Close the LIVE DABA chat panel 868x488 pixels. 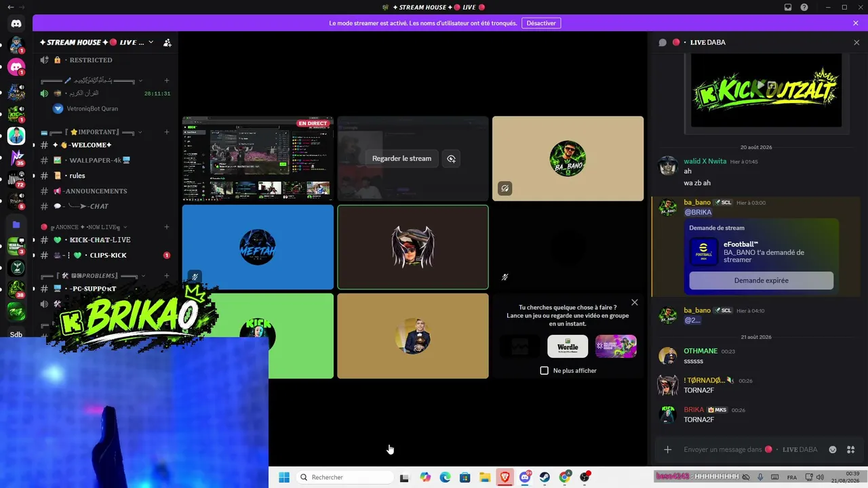click(856, 42)
